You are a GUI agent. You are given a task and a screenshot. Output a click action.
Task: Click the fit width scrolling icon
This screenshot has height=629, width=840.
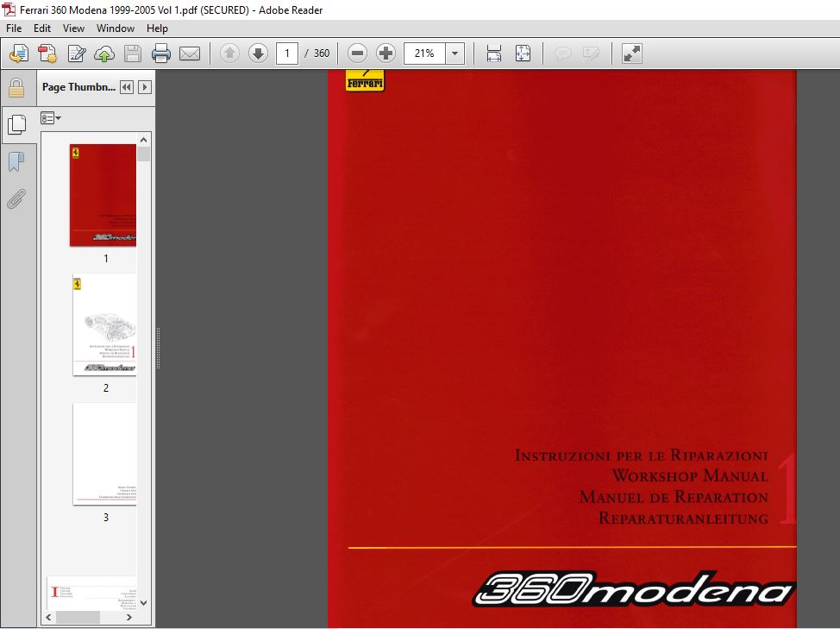click(x=493, y=53)
